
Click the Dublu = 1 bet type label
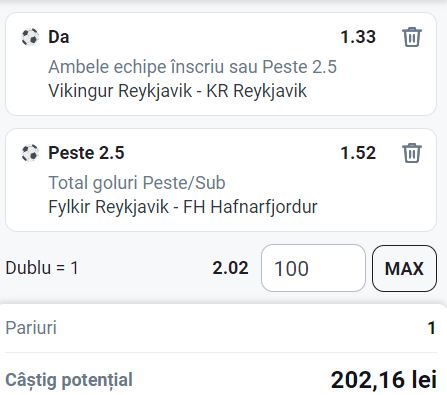tap(42, 268)
